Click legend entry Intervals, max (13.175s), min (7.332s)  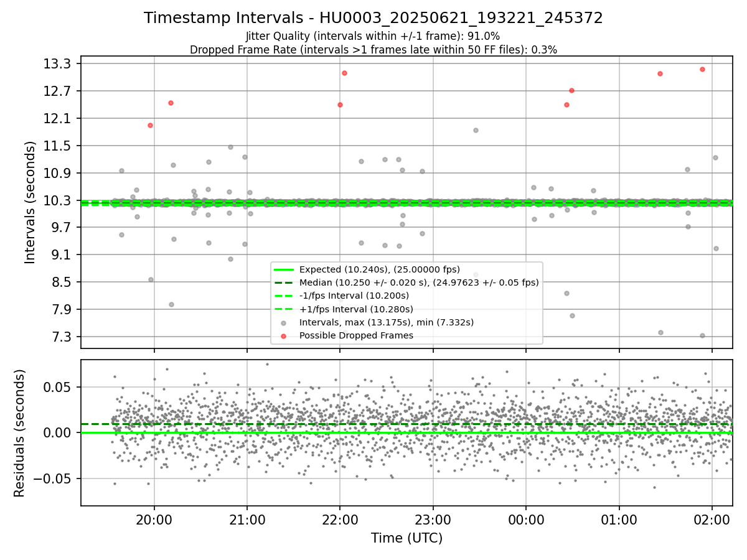pyautogui.click(x=387, y=322)
